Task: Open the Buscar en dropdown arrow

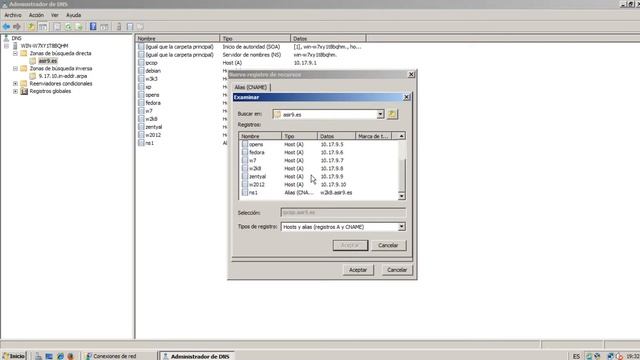Action: point(380,114)
